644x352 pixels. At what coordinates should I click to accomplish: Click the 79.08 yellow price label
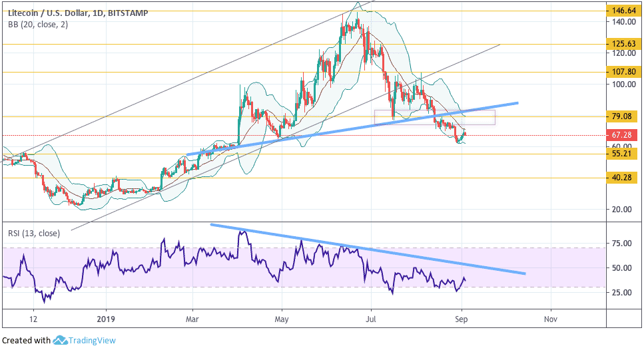point(621,116)
